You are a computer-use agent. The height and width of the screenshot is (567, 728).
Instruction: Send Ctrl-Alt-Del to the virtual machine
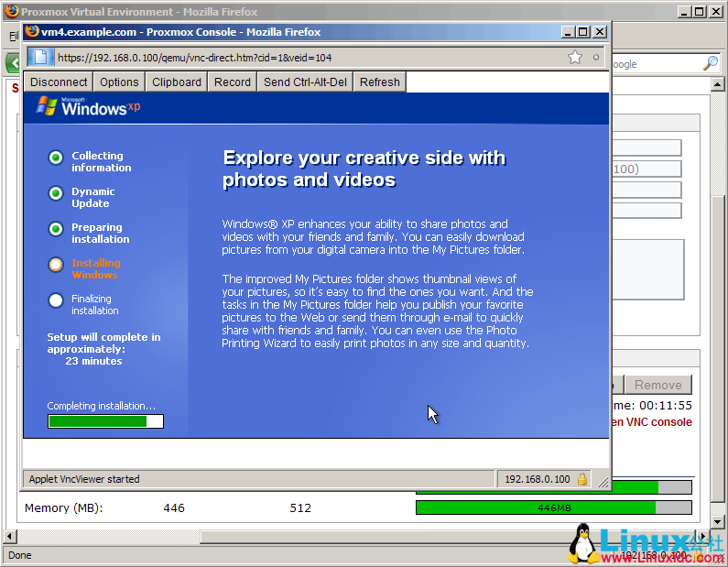tap(306, 82)
